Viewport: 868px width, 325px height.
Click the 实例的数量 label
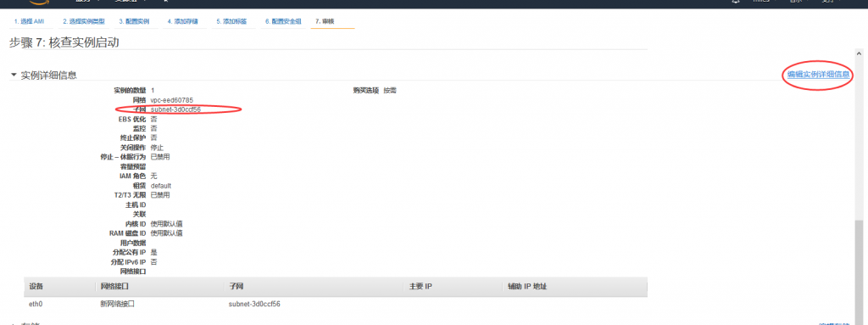click(130, 91)
